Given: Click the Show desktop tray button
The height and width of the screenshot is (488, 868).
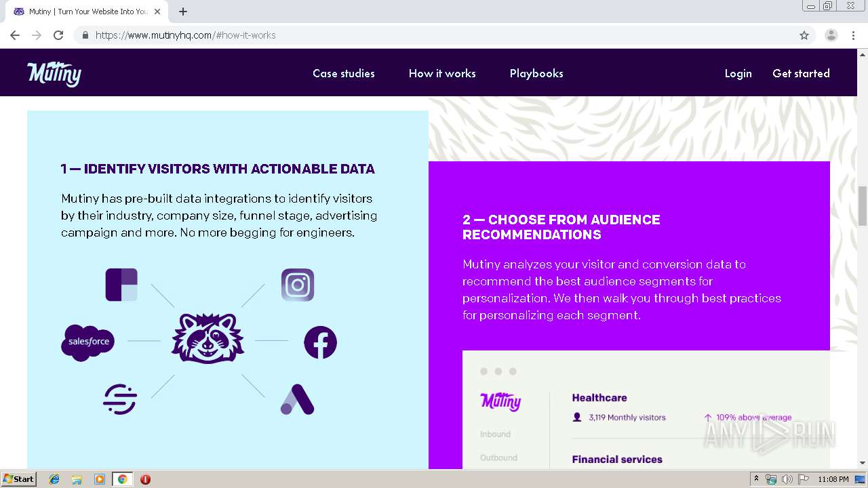Looking at the screenshot, I should click(x=861, y=479).
